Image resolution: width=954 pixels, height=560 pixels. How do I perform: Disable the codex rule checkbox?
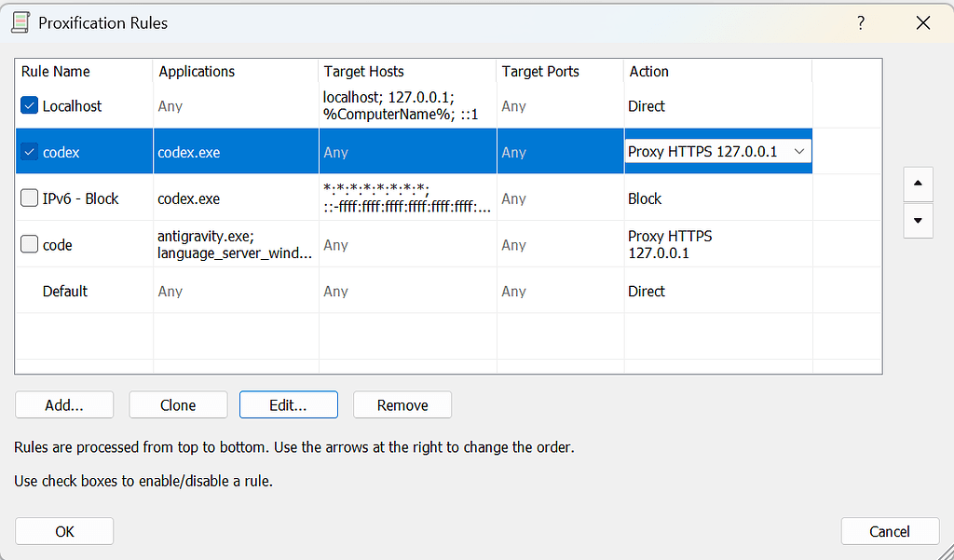tap(29, 152)
